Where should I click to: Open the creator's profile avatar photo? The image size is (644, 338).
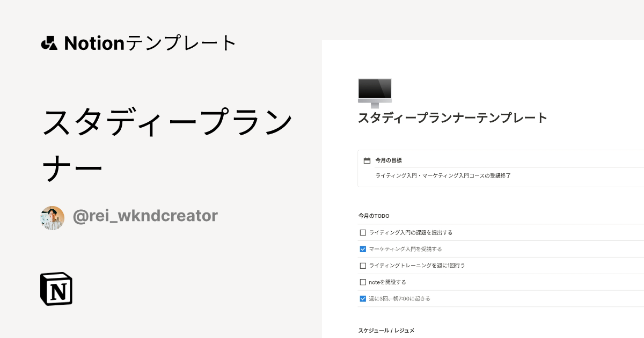[53, 217]
